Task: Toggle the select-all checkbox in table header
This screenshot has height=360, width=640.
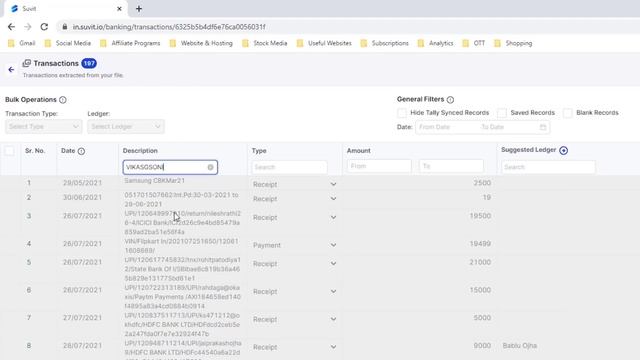Action: 9,151
